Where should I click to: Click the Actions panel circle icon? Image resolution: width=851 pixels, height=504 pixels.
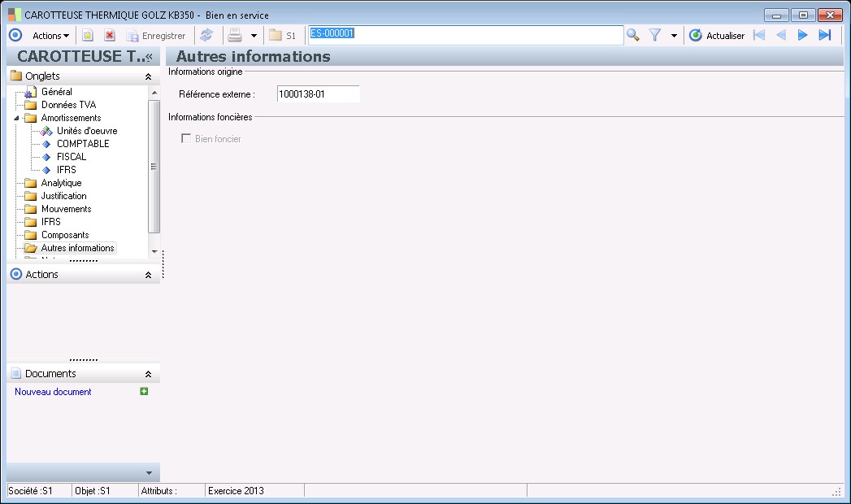[16, 274]
